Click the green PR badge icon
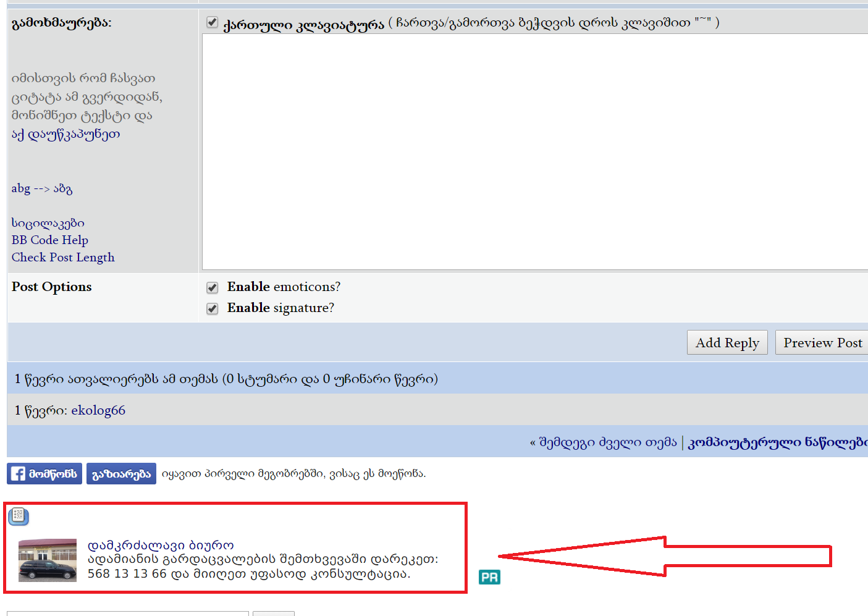 point(489,577)
